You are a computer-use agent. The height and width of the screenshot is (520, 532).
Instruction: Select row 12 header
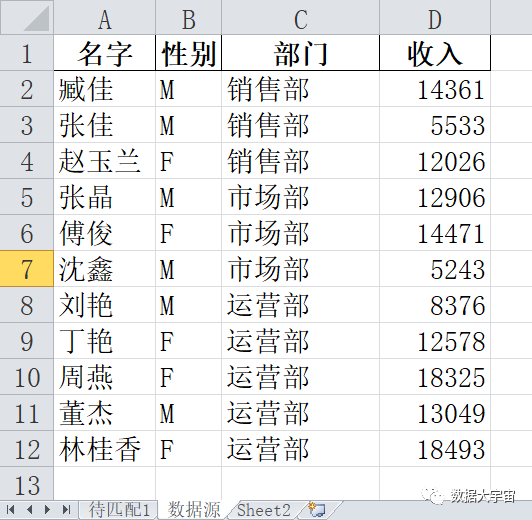tap(27, 449)
